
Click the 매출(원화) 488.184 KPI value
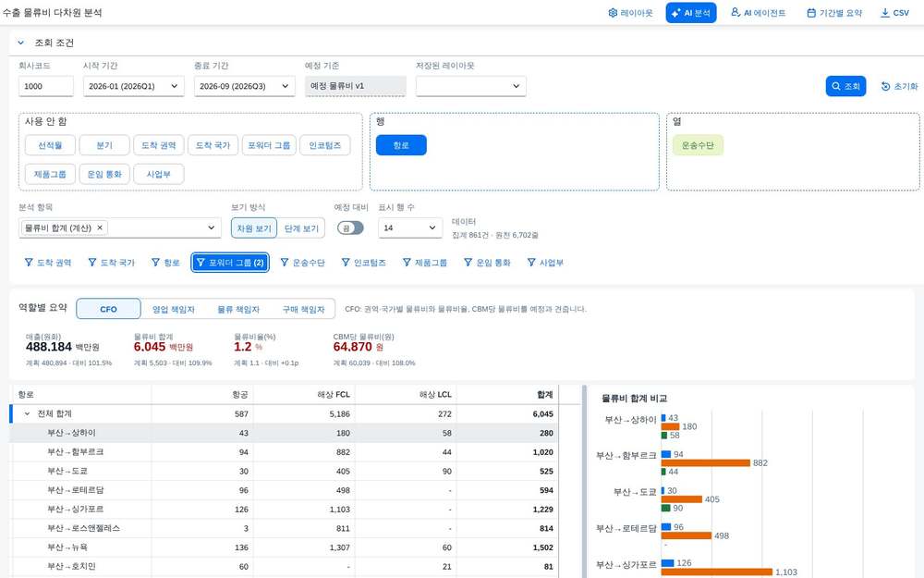pos(49,347)
